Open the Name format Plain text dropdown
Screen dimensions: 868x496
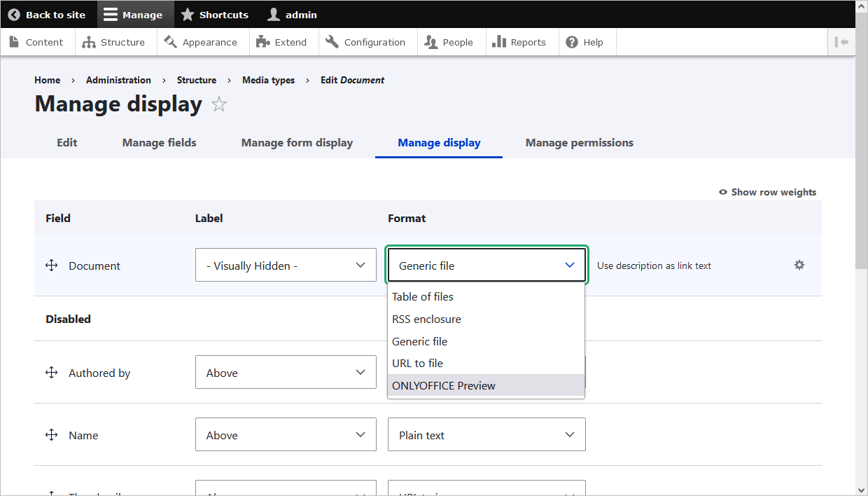click(486, 435)
